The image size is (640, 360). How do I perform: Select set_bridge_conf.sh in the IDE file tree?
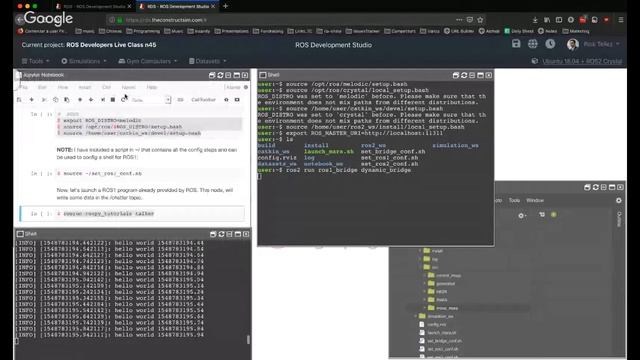coord(444,341)
